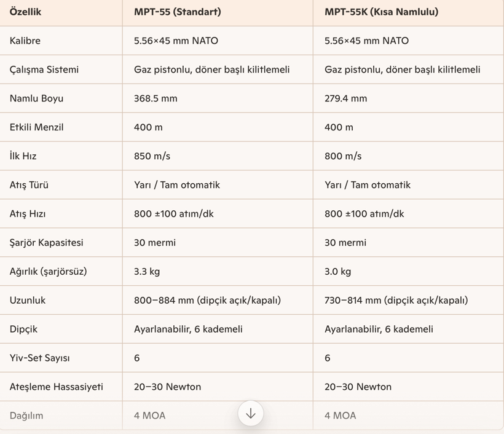Select the 368.5 mm barrel length cell
504x434 pixels.
click(156, 98)
